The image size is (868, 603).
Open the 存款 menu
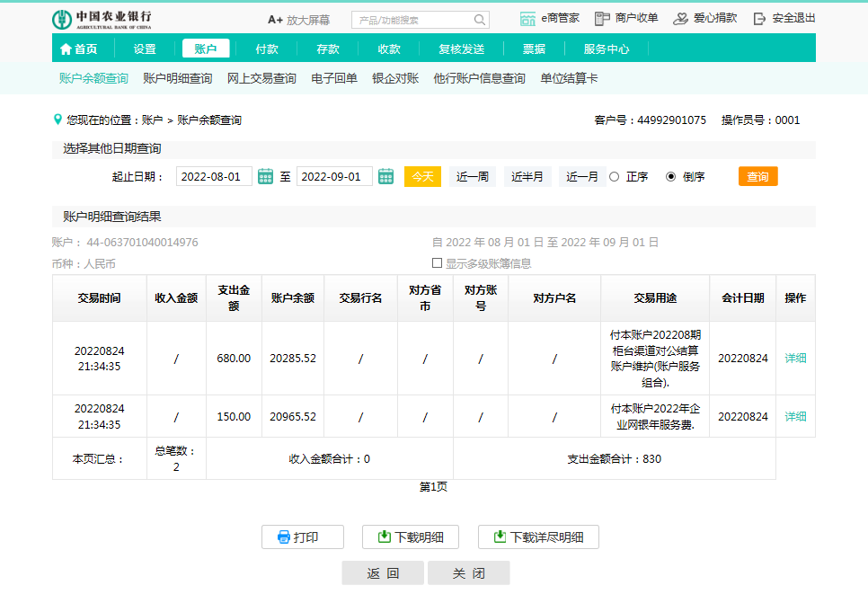(x=328, y=49)
